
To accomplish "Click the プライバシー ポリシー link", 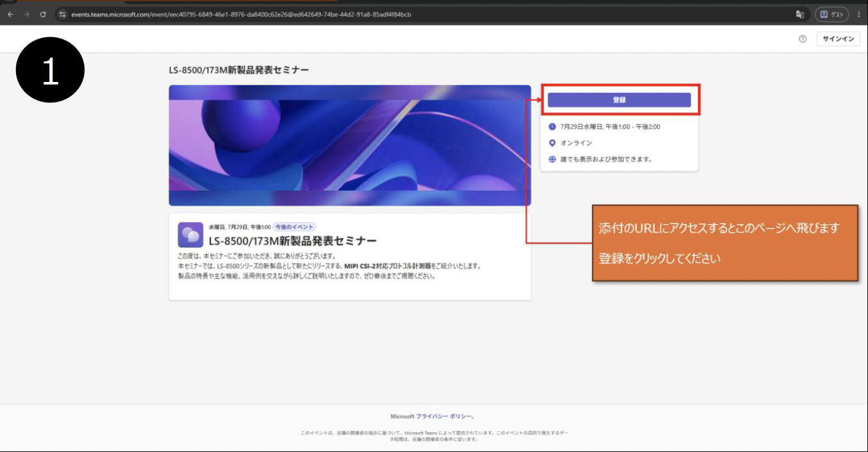I will (x=445, y=416).
